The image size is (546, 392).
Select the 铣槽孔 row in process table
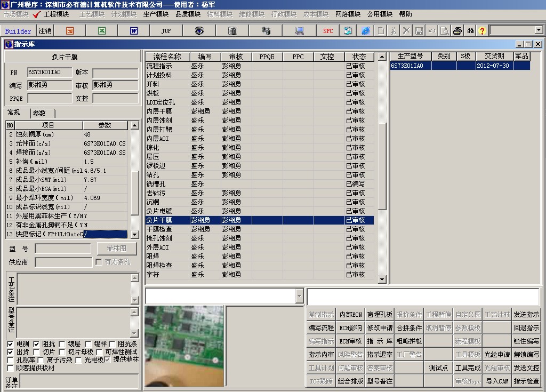tap(260, 183)
